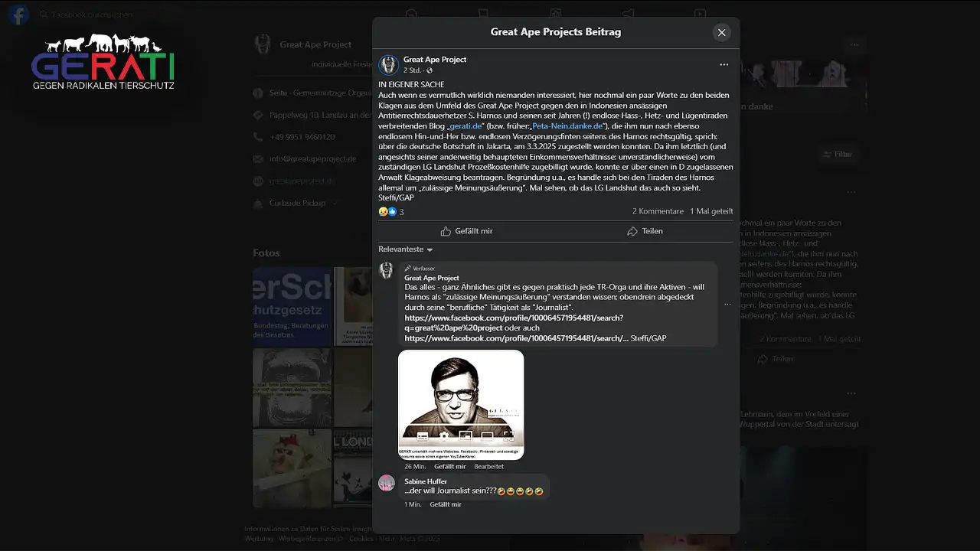Open the post's three-dot options menu

click(724, 64)
